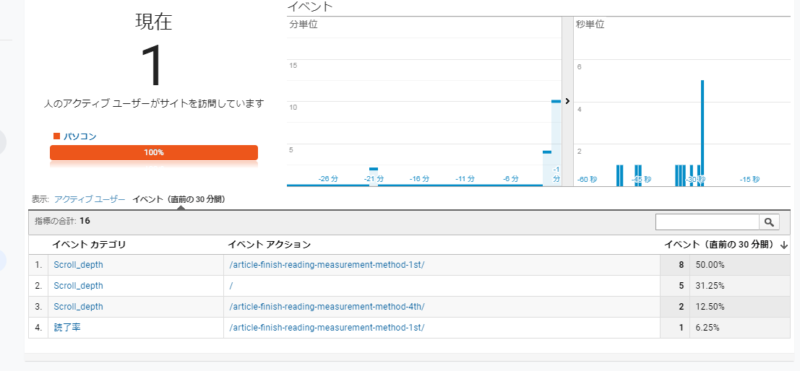
Task: Open Scroll_depth category in row 2
Action: (x=78, y=286)
